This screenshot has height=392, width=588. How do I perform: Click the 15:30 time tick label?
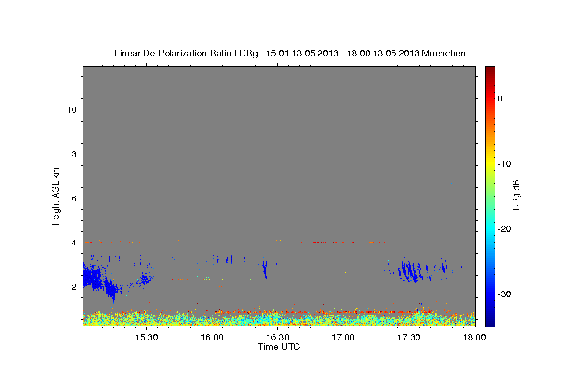(146, 337)
